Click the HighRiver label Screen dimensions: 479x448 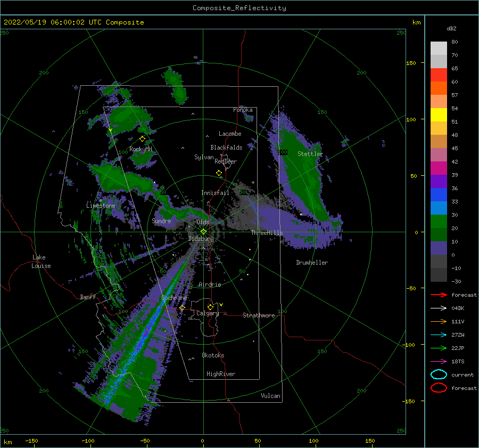(x=221, y=374)
